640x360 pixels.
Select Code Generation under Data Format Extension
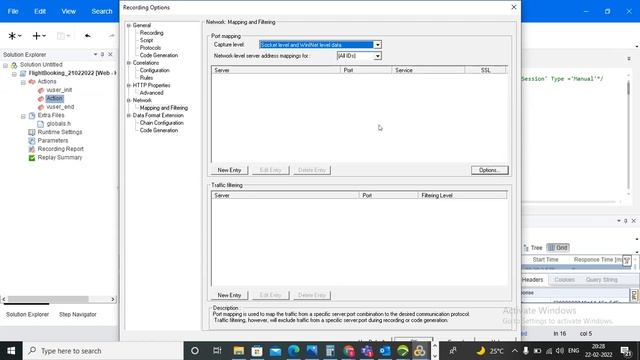(x=159, y=130)
